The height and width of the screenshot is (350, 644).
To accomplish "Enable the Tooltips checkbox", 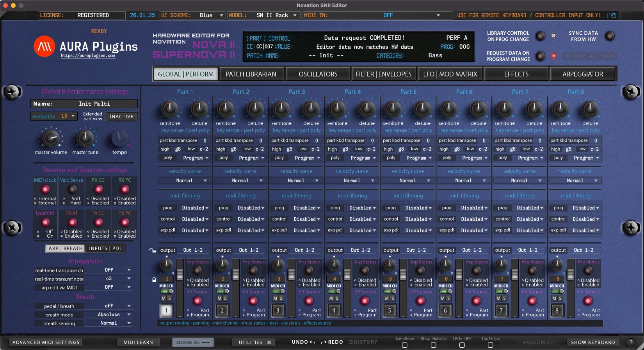I will [x=490, y=345].
